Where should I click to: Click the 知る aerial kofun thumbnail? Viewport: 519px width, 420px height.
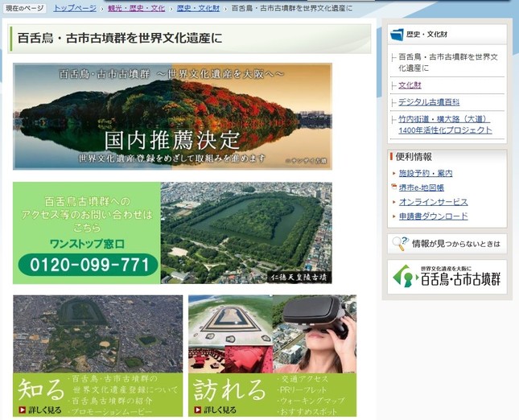[x=98, y=334]
